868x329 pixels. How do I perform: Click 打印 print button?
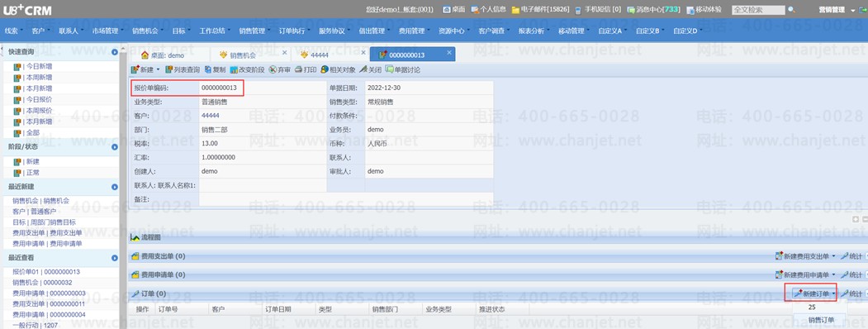click(x=306, y=69)
